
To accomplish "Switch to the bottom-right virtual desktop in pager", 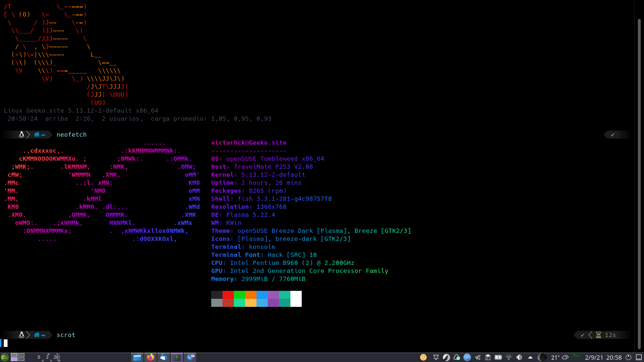I will pos(21,359).
